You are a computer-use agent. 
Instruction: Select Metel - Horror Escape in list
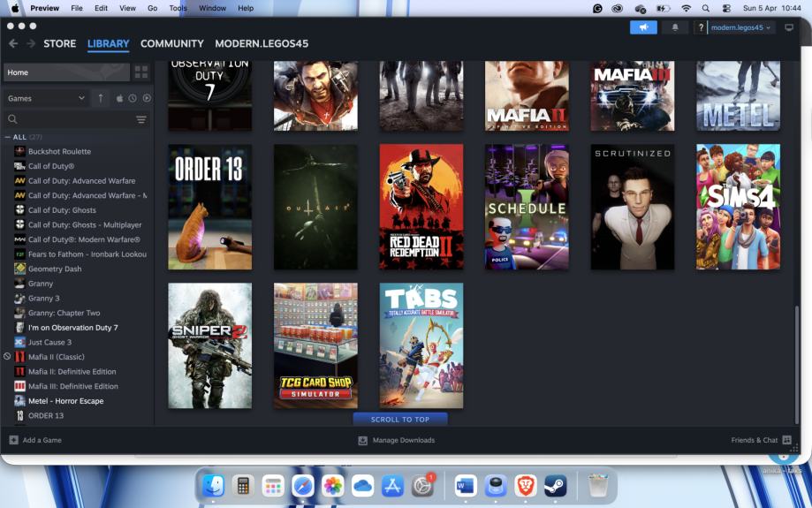(65, 401)
